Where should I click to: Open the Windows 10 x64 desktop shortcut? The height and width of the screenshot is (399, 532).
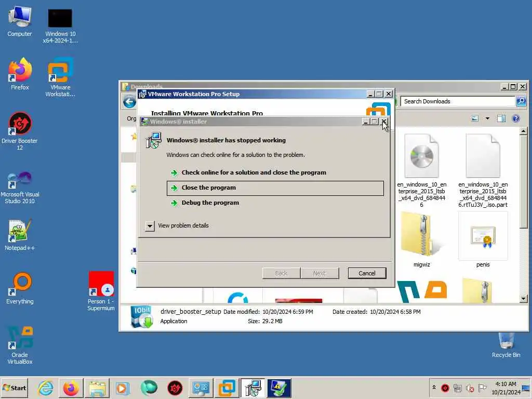pyautogui.click(x=60, y=26)
